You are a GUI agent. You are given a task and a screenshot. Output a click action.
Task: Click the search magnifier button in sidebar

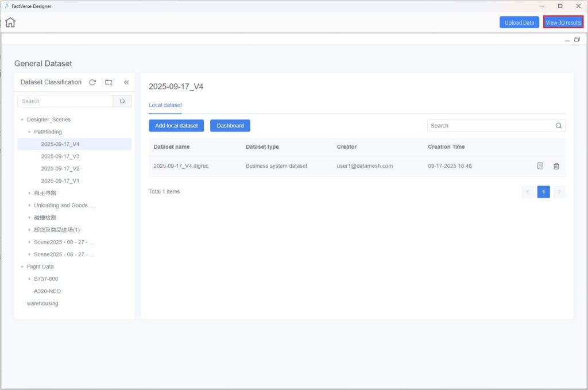tap(122, 101)
